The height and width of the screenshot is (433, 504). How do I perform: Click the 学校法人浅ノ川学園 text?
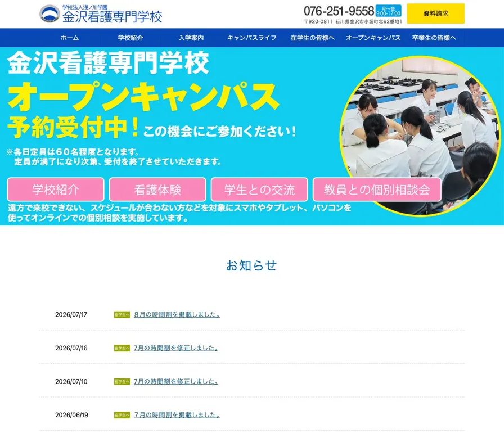[x=85, y=7]
